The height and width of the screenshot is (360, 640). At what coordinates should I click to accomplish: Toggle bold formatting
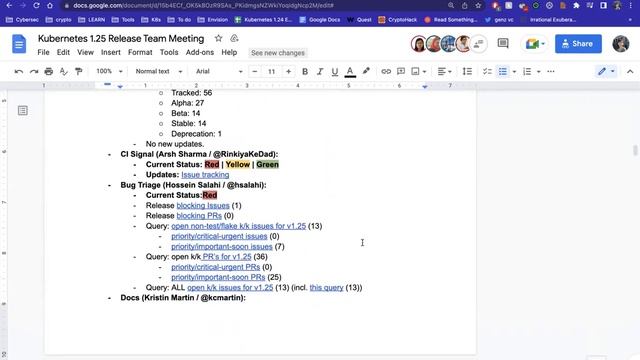pos(305,71)
